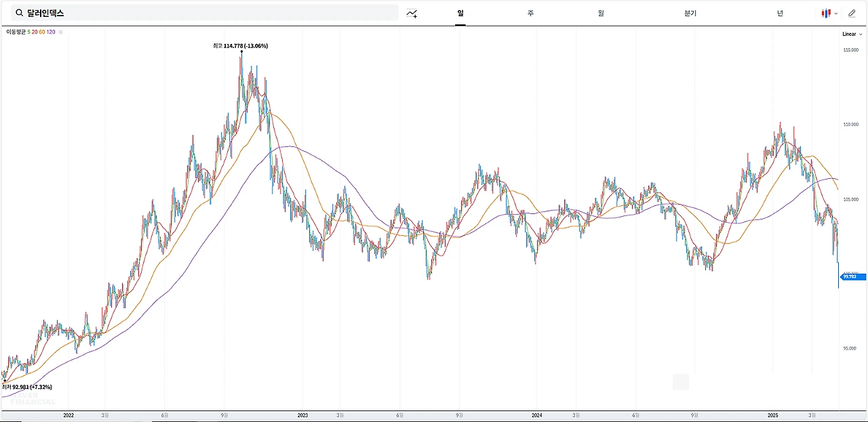
Task: Click the 2022 label on time axis
Action: pos(68,415)
